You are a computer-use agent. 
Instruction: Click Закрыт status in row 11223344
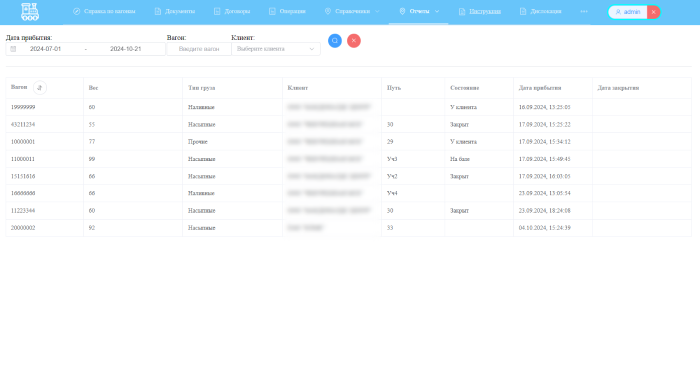point(459,210)
